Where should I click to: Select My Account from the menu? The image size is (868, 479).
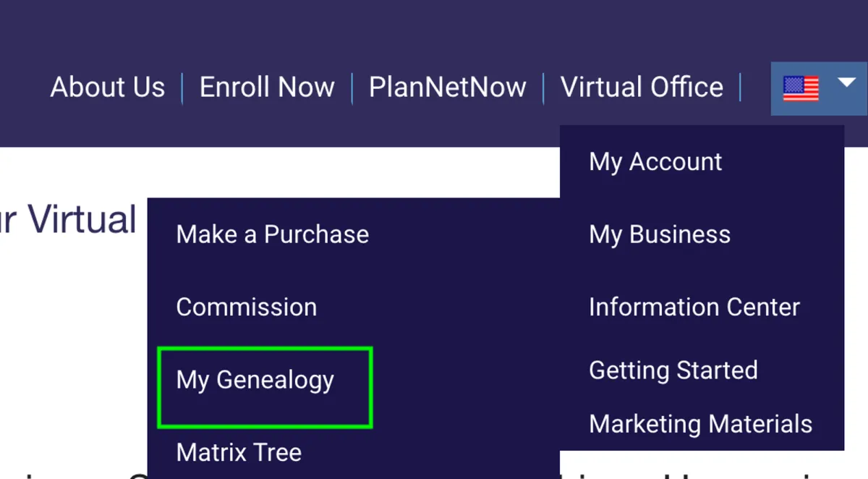[655, 162]
